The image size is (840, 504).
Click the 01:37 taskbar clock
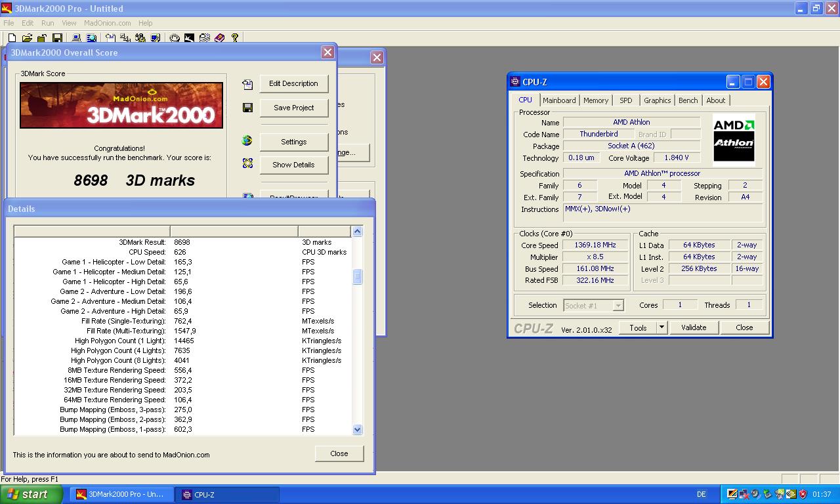point(821,494)
